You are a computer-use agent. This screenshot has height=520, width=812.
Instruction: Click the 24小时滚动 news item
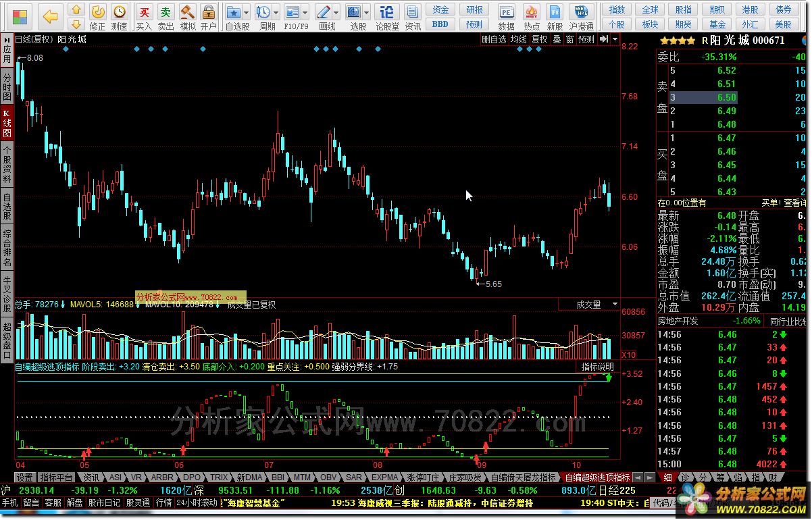tap(197, 502)
